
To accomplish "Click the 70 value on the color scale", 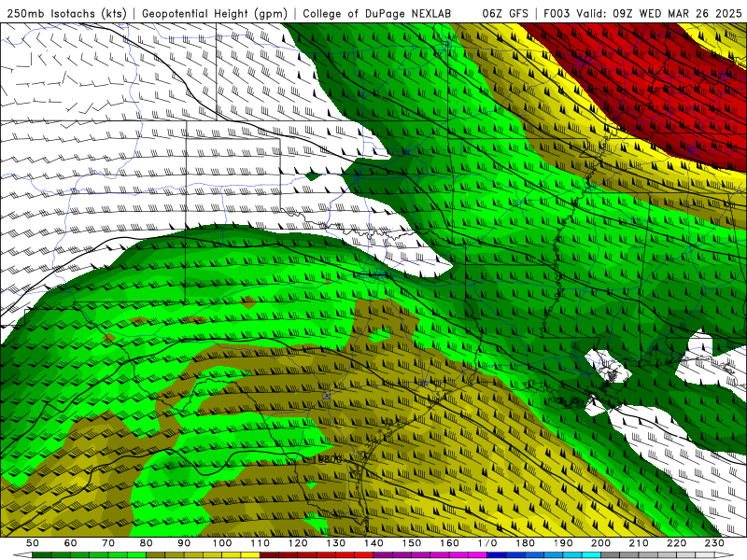I will [108, 543].
